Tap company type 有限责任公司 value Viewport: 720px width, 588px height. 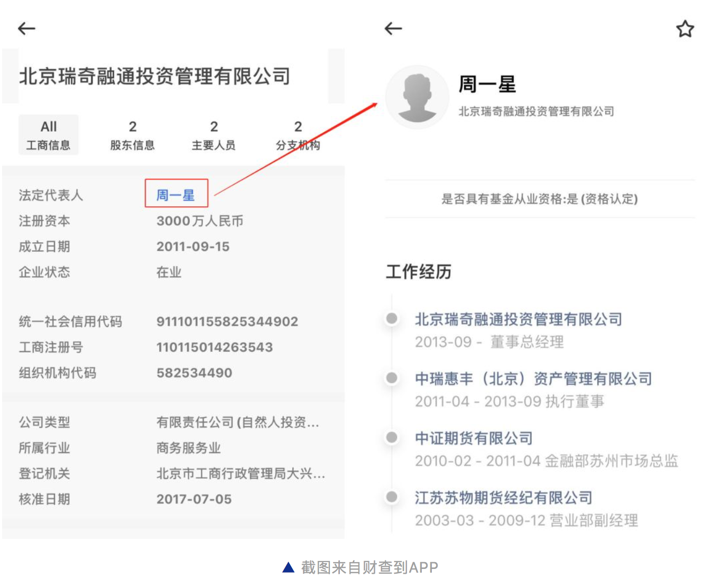[x=238, y=422]
